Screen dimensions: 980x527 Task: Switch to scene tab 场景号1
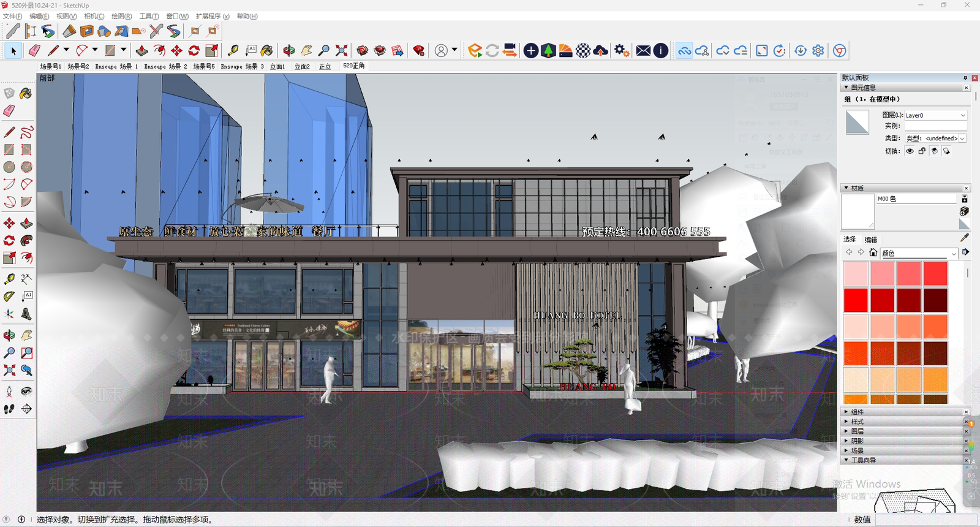tap(51, 66)
